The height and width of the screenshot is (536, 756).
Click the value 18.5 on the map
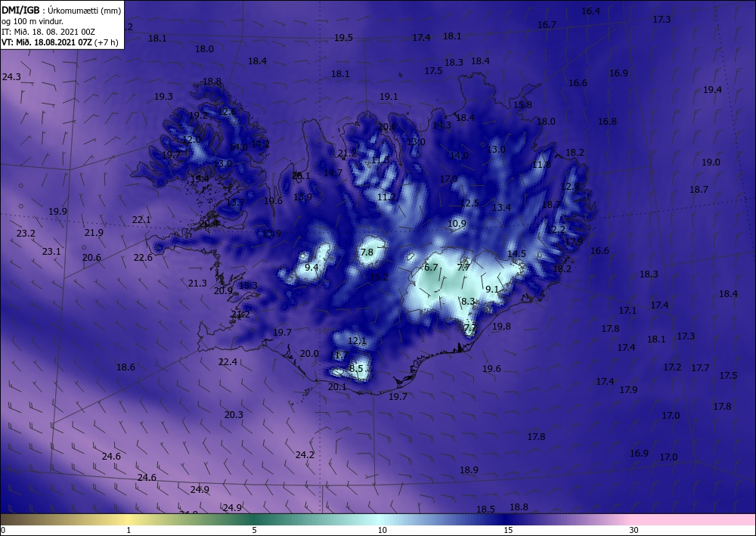[485, 509]
